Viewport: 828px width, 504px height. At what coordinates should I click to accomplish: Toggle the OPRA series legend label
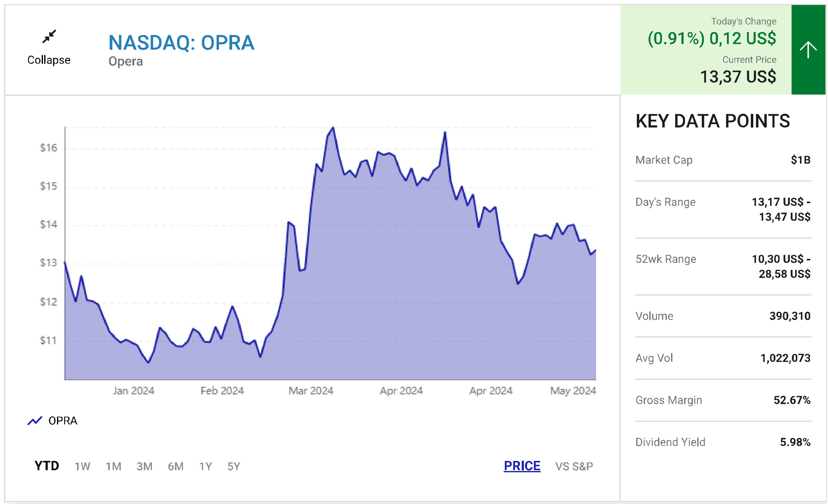(63, 421)
